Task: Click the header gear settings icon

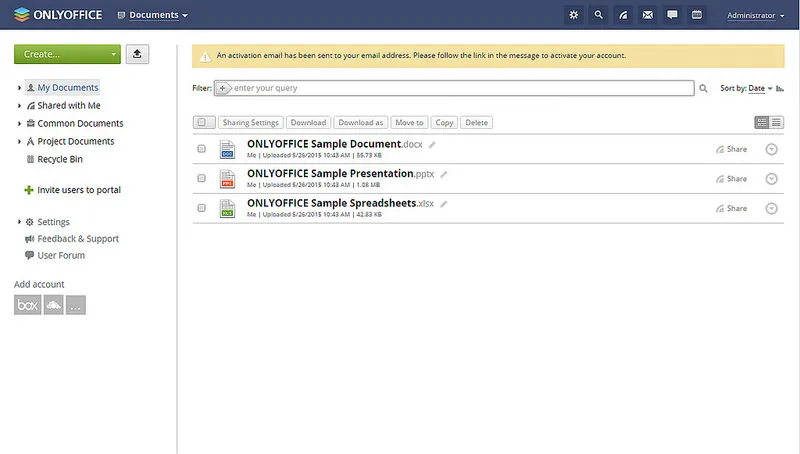Action: click(573, 15)
